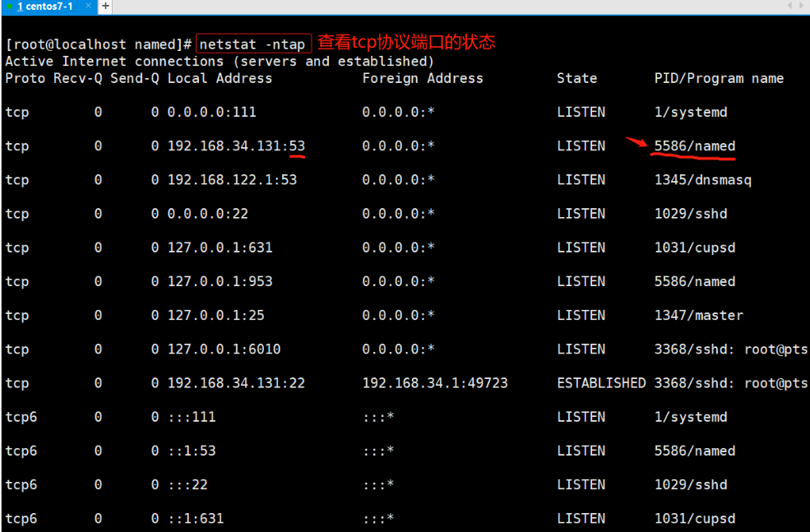
Task: Click tcp6 local address ::1:53
Action: point(192,451)
